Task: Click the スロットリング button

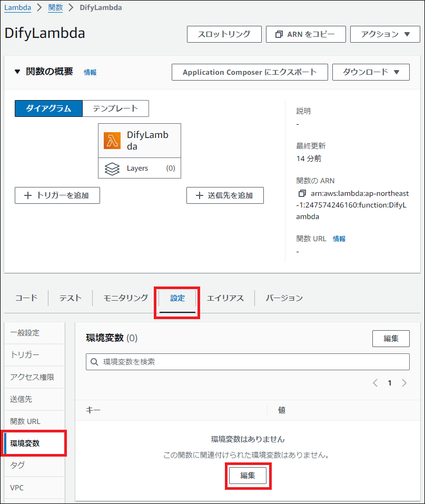Action: point(224,34)
